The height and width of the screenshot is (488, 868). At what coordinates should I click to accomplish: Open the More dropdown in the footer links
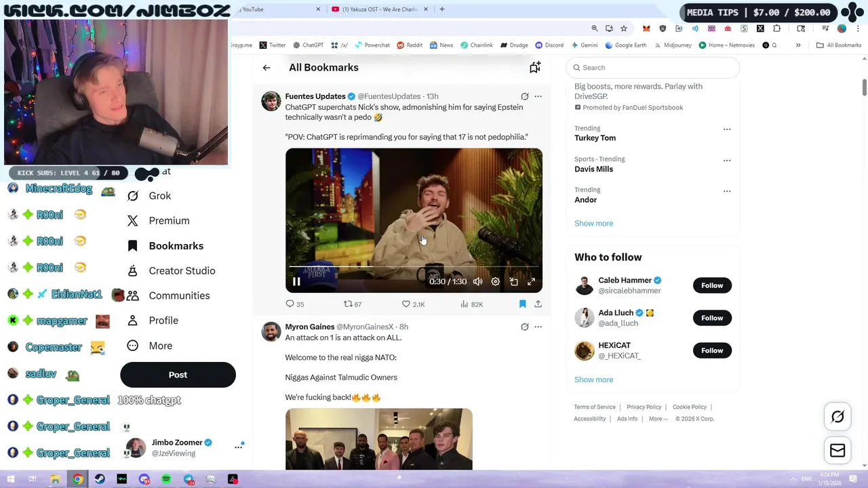pyautogui.click(x=658, y=419)
